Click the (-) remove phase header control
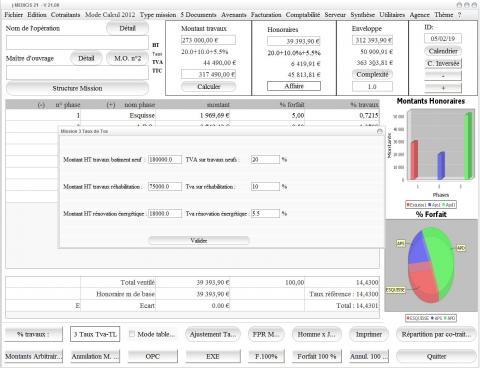 [x=41, y=105]
